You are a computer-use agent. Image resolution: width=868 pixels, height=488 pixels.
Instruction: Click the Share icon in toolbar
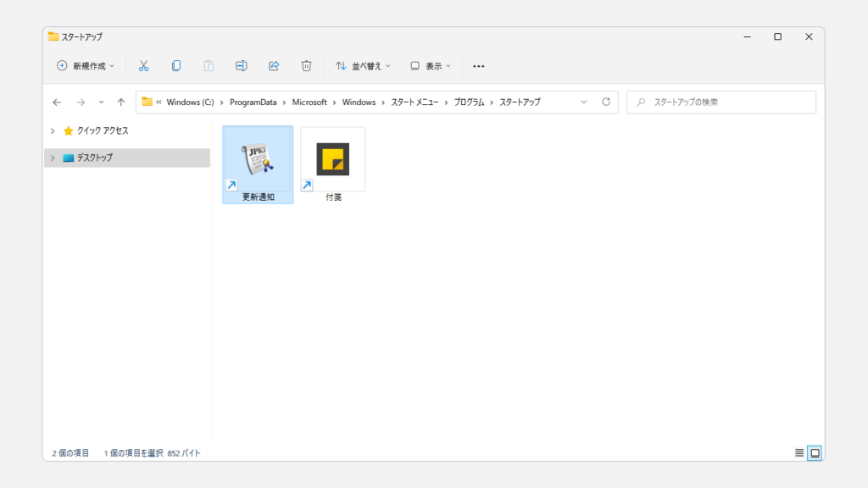(274, 66)
